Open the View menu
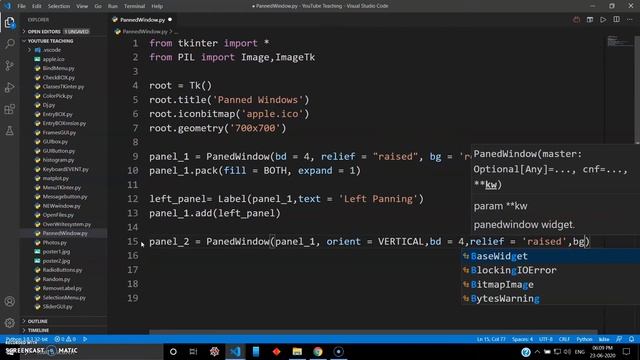The height and width of the screenshot is (360, 640). (x=82, y=6)
